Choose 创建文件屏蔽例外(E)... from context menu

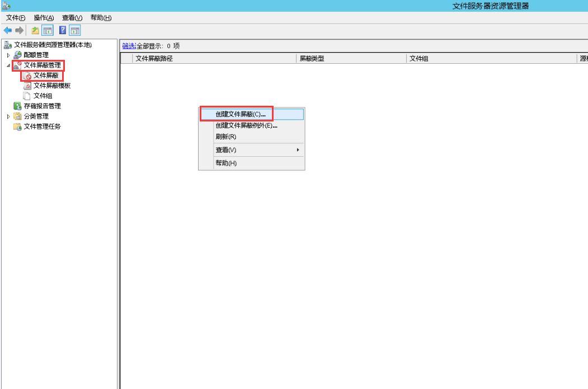(252, 125)
